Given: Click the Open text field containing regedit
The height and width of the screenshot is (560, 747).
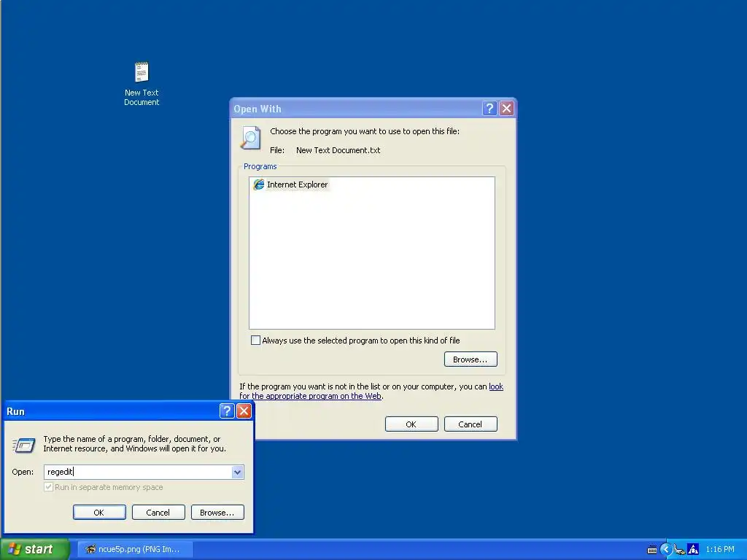Looking at the screenshot, I should 138,472.
